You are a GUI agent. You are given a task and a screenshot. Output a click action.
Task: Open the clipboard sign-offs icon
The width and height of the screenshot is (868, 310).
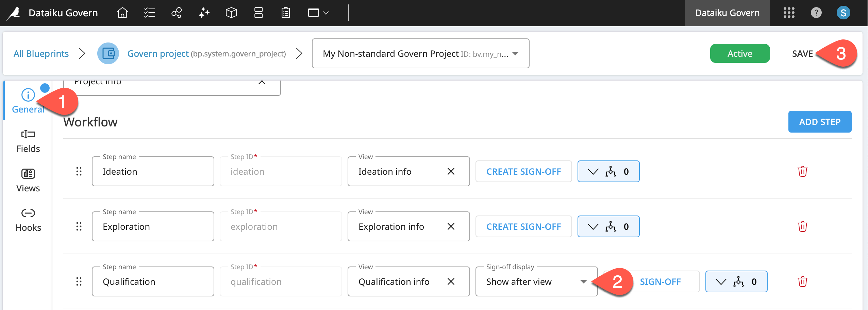(x=285, y=13)
